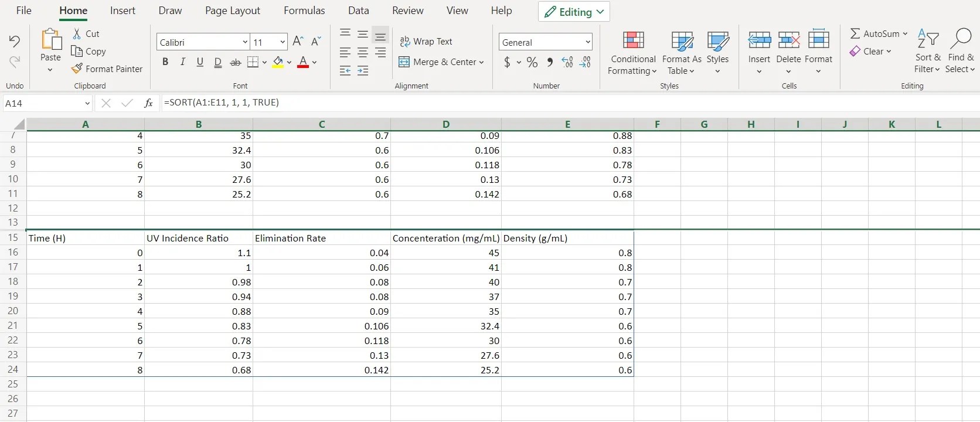Apply yellow fill color swatch
This screenshot has height=422, width=980.
[x=278, y=62]
